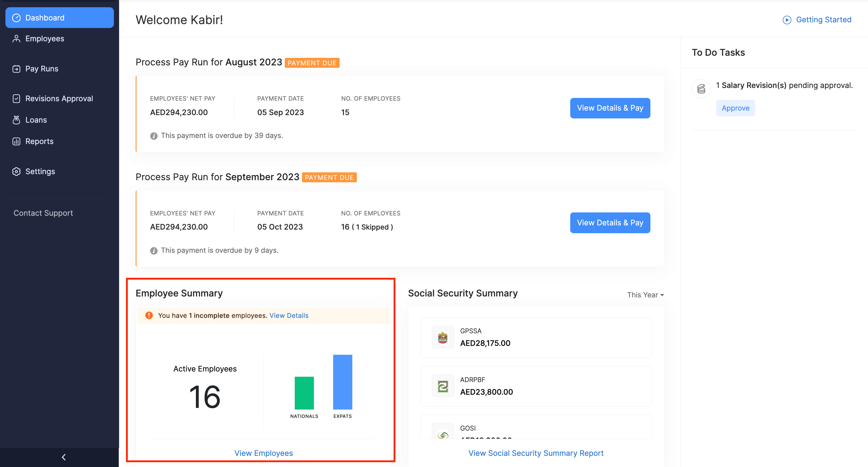868x467 pixels.
Task: Click View Details & Pay for August 2023
Action: pos(609,108)
